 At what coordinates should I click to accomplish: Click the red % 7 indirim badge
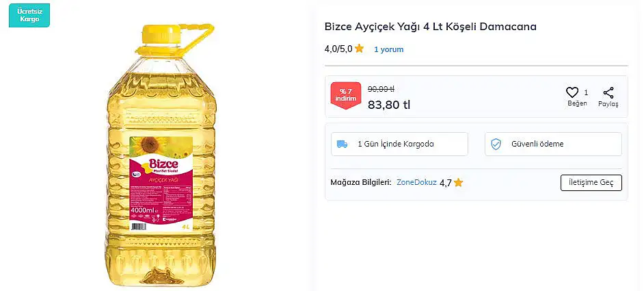pos(346,95)
